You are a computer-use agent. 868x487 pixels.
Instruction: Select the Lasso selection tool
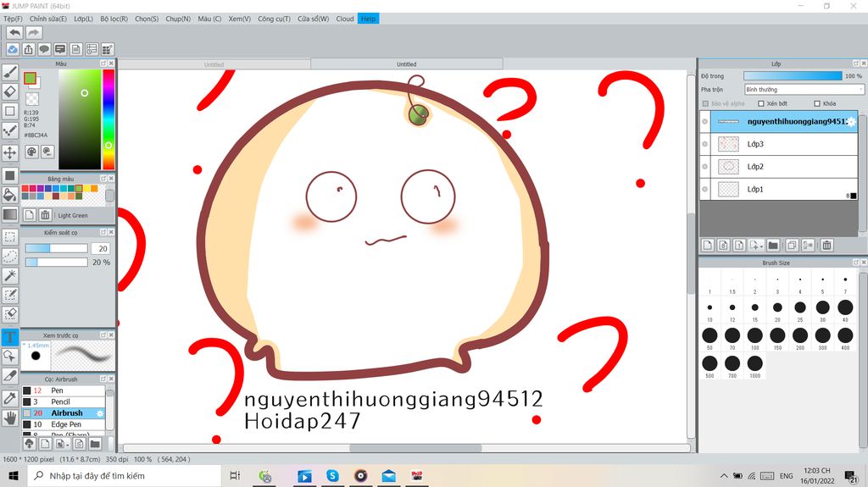(10, 257)
